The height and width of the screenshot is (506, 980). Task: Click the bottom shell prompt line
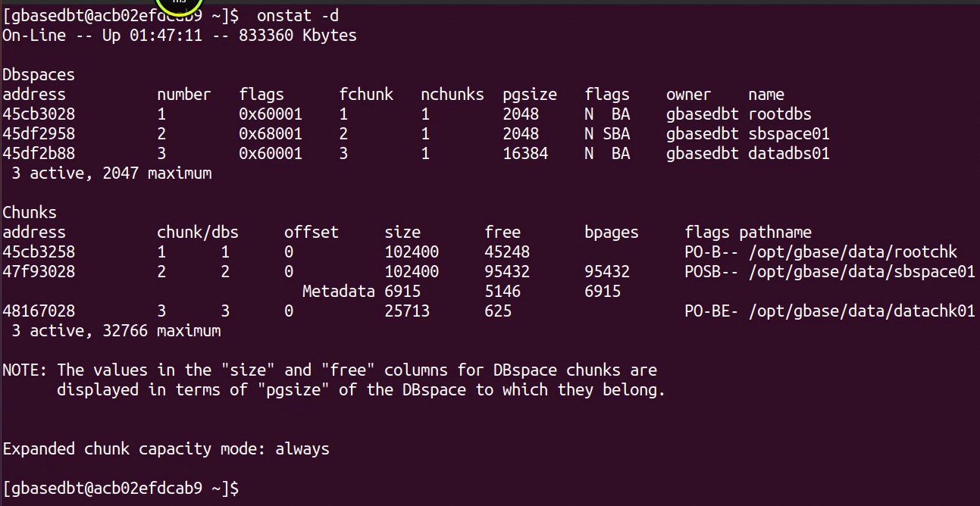click(x=121, y=489)
